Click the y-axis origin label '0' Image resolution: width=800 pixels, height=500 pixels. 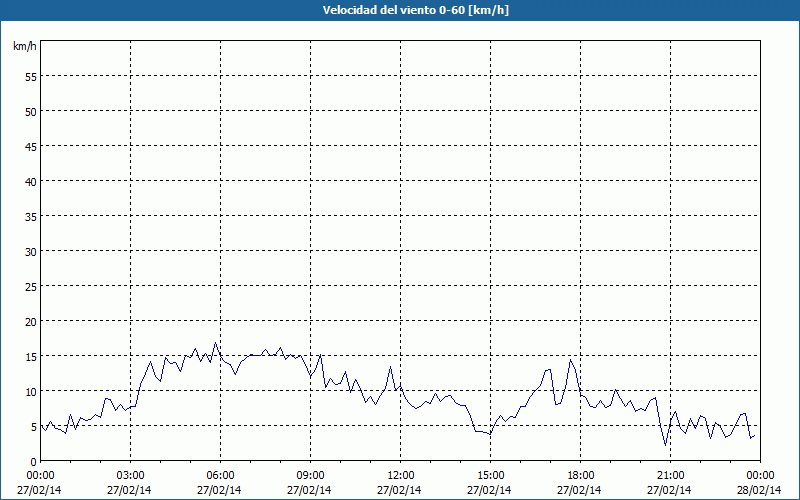pos(34,462)
